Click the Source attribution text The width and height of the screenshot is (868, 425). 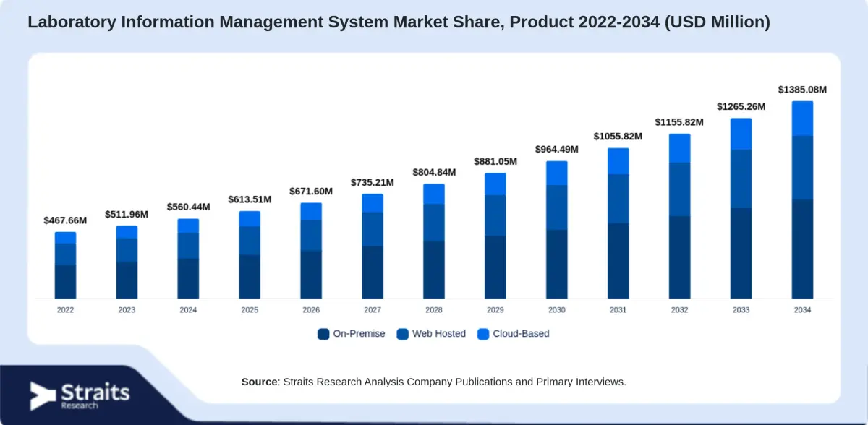click(434, 381)
